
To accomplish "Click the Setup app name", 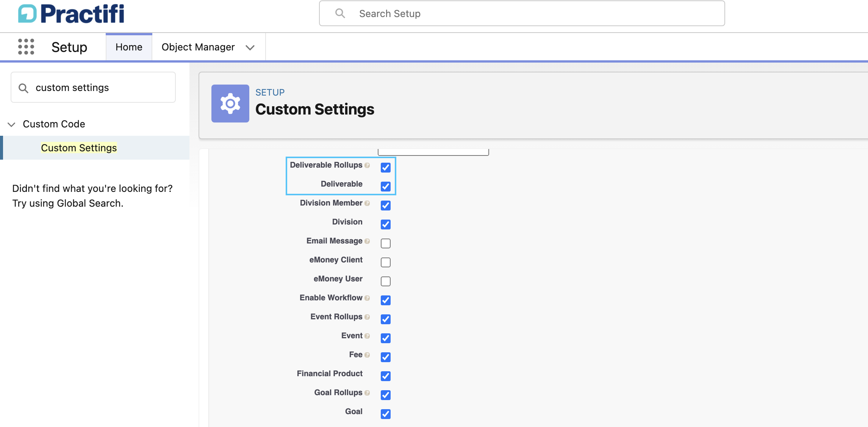I will [x=69, y=47].
